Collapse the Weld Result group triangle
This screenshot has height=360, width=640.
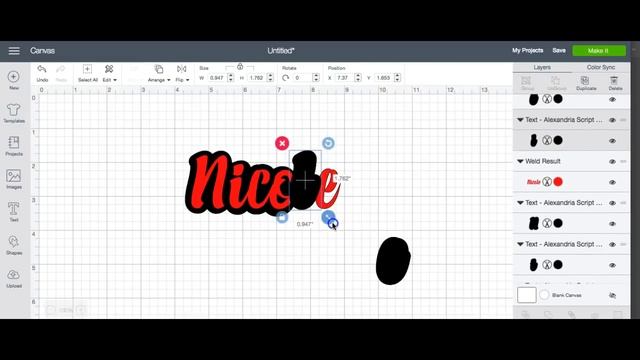tap(520, 161)
